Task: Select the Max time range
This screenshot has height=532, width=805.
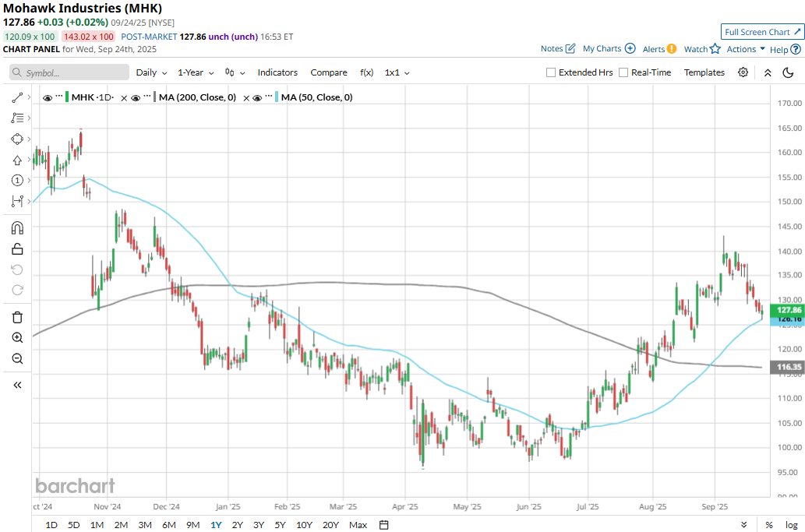Action: click(x=358, y=525)
